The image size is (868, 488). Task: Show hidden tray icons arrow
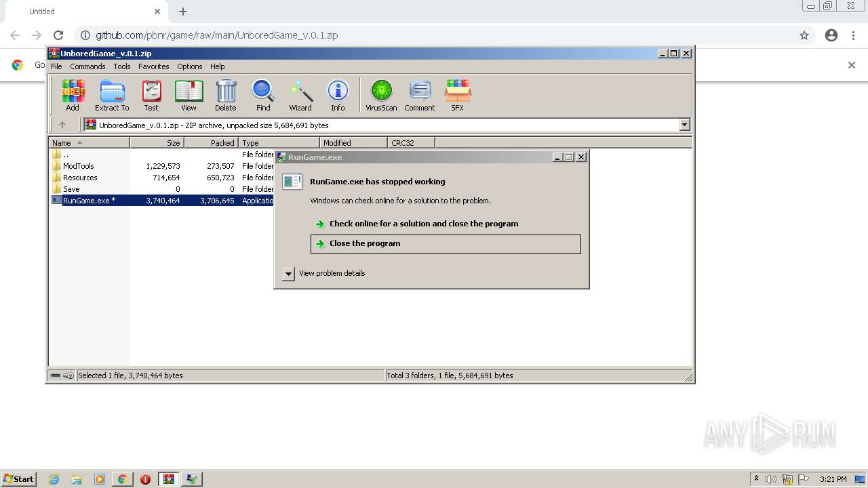tap(756, 479)
